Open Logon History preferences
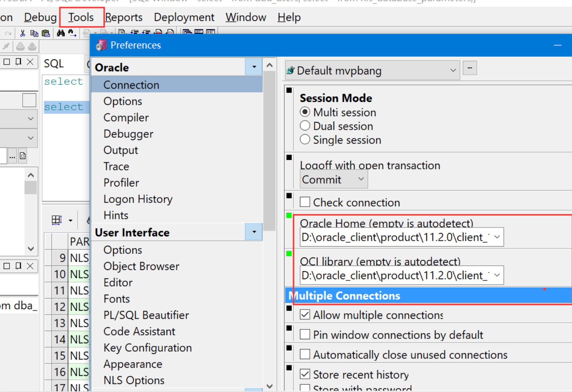572x392 pixels. 138,199
